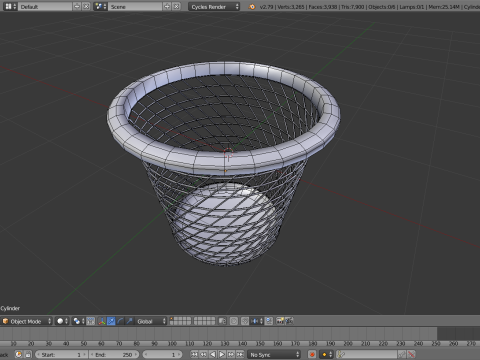Click frame 200 on the timeline ruler
The image size is (480, 360).
[x=348, y=343]
